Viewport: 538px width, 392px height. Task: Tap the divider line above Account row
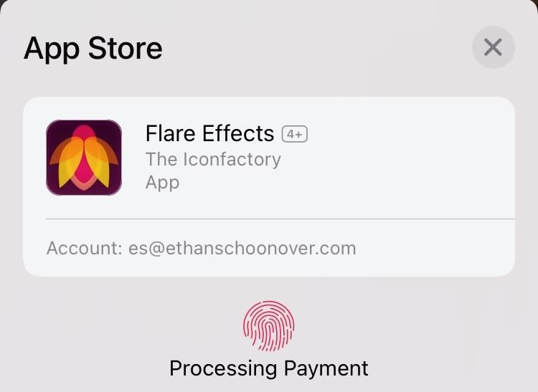point(280,219)
